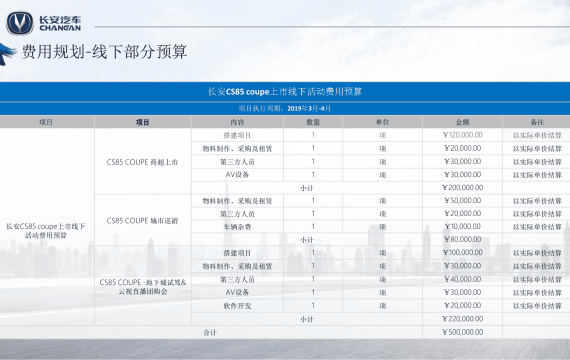
Task: Click the 搭建项目 cell in the ¥120,000.00 row
Action: tap(237, 135)
